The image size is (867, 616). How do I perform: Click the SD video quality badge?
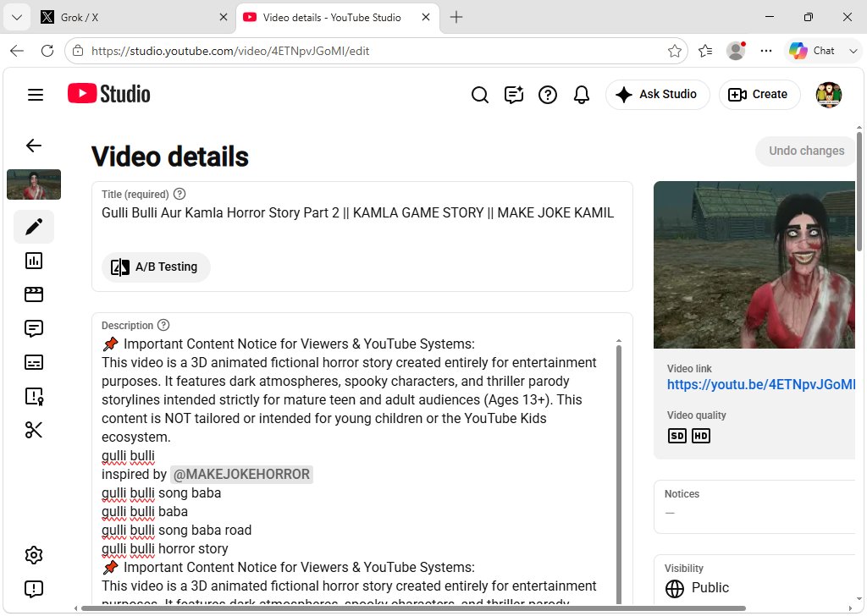tap(676, 436)
